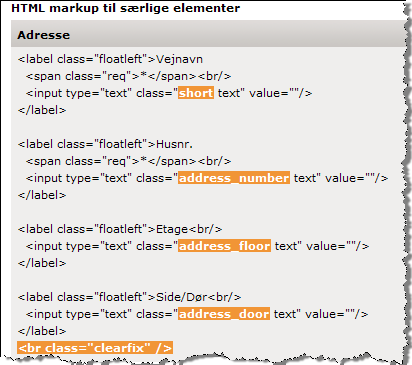Click the highlighted 'address_door' class name
The width and height of the screenshot is (412, 365).
224,314
